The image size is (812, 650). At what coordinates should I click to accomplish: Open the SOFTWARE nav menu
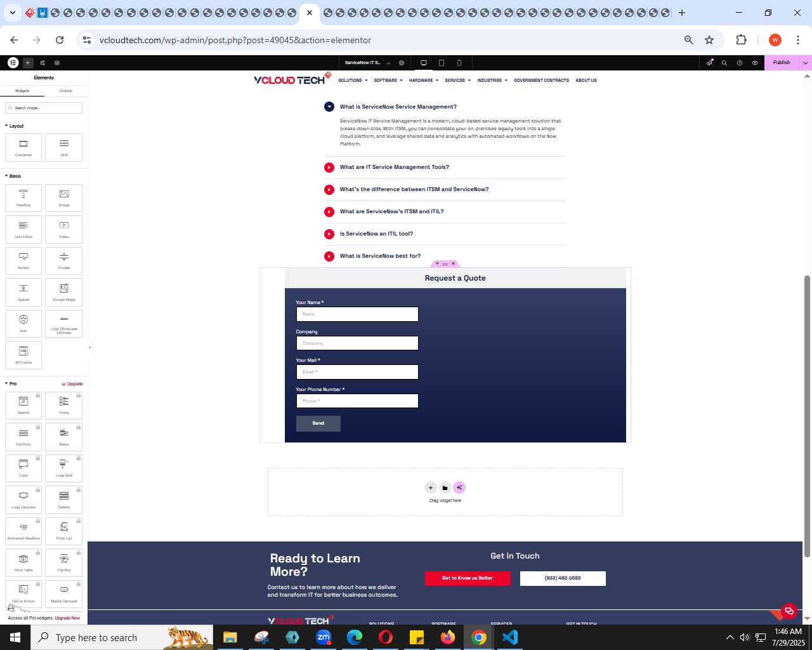coord(388,81)
